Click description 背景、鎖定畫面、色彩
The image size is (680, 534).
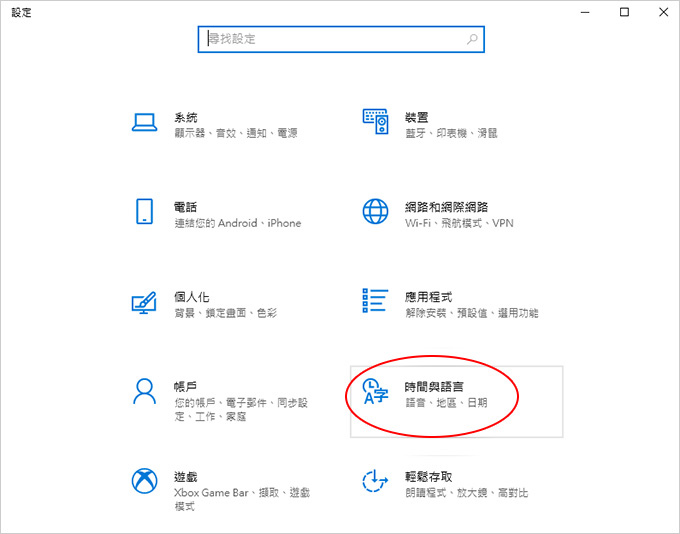pyautogui.click(x=226, y=313)
